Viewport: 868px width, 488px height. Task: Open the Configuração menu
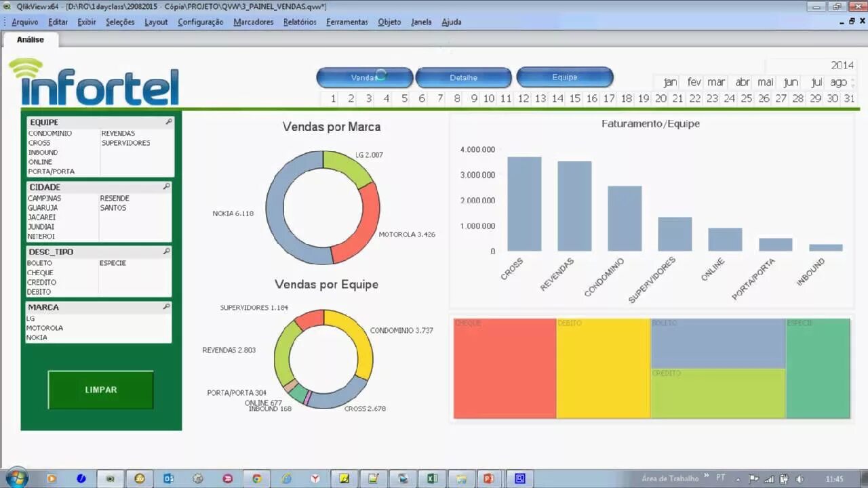click(x=200, y=22)
